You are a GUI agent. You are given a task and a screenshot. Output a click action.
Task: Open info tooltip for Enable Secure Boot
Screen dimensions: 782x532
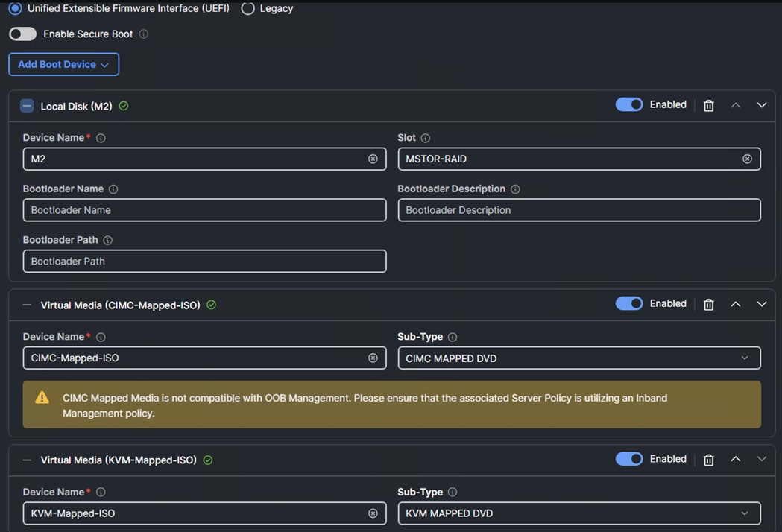tap(144, 34)
